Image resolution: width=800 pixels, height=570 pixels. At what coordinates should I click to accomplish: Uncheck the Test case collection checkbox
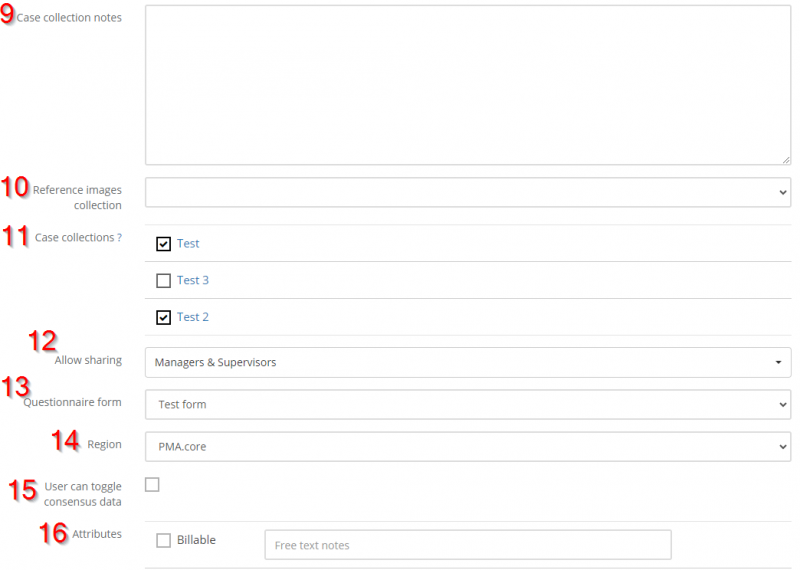point(164,244)
